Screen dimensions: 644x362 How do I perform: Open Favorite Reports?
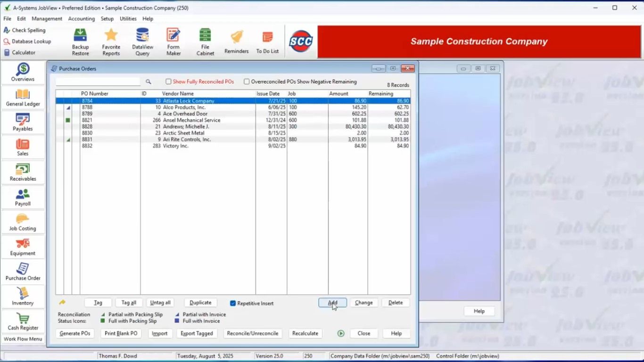[111, 41]
